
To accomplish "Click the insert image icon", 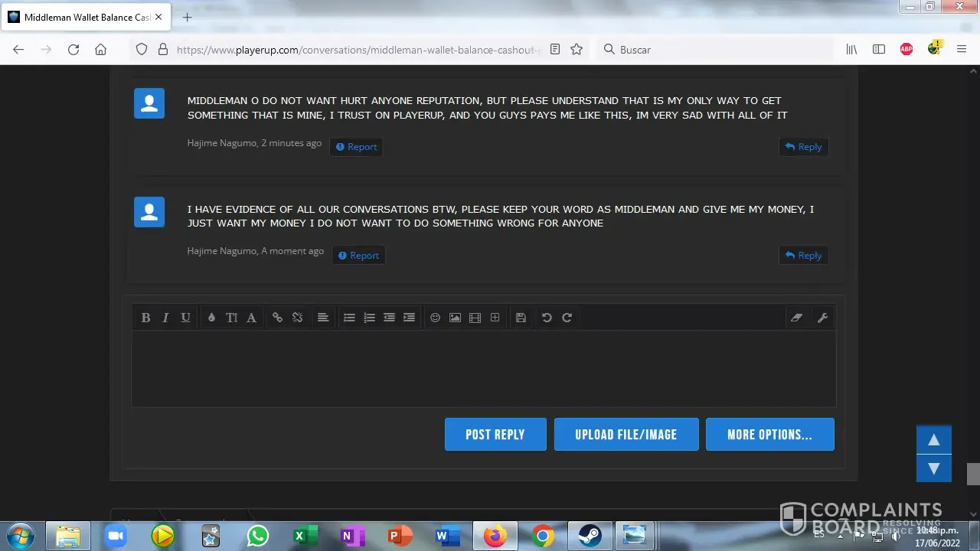I will pyautogui.click(x=455, y=318).
